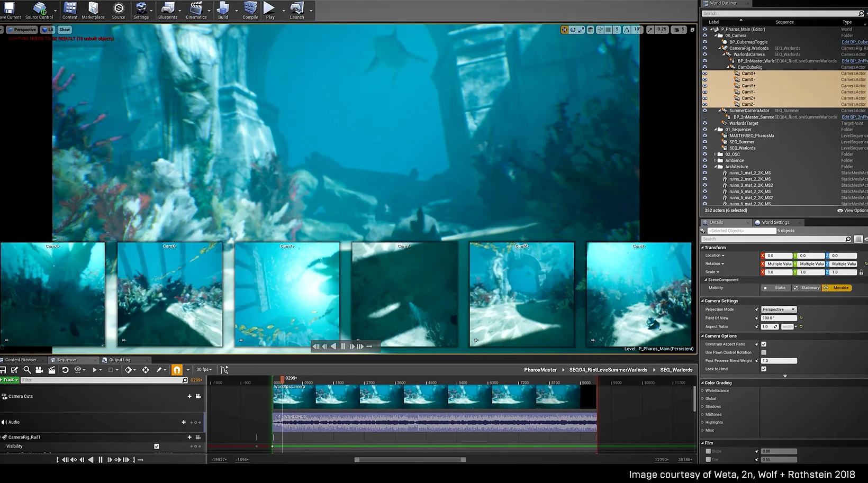Open the 30 fps frame rate dropdown

tap(204, 369)
